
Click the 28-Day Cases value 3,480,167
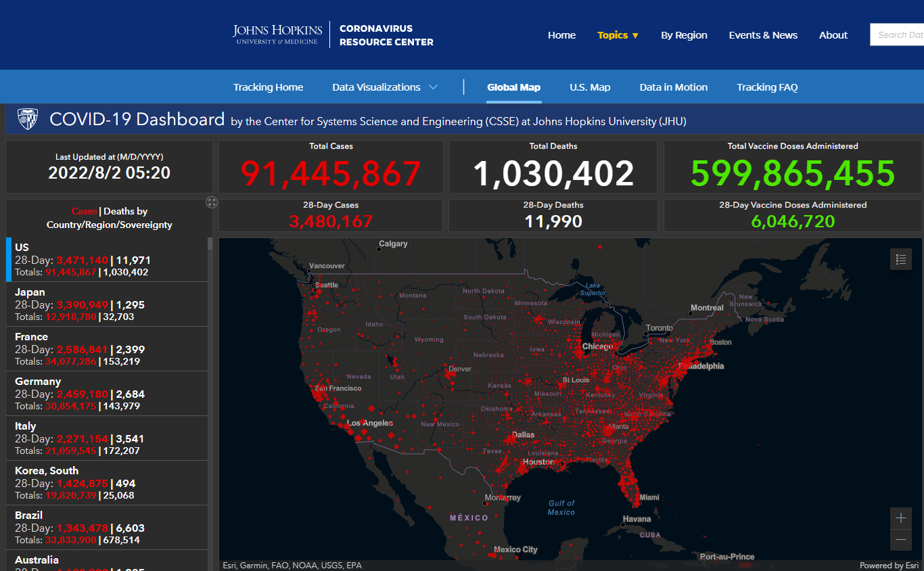pos(331,221)
